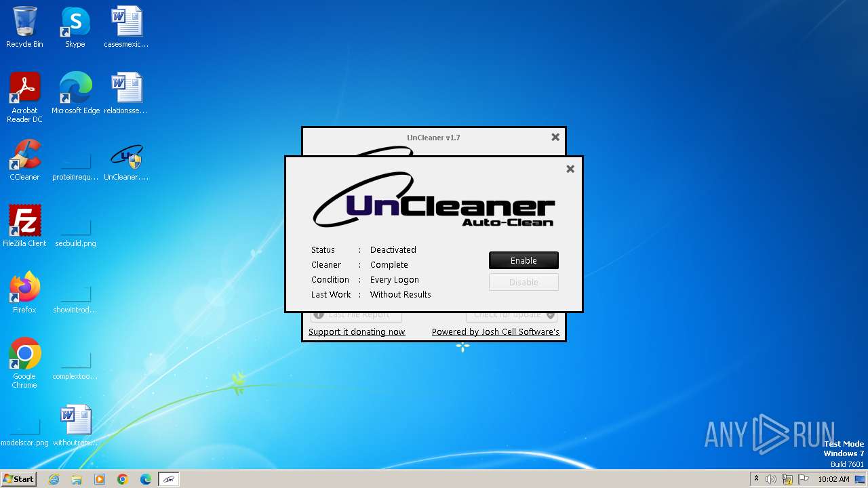Viewport: 868px width, 488px height.
Task: Open the Powered by Josh Cell Software's link
Action: [496, 331]
